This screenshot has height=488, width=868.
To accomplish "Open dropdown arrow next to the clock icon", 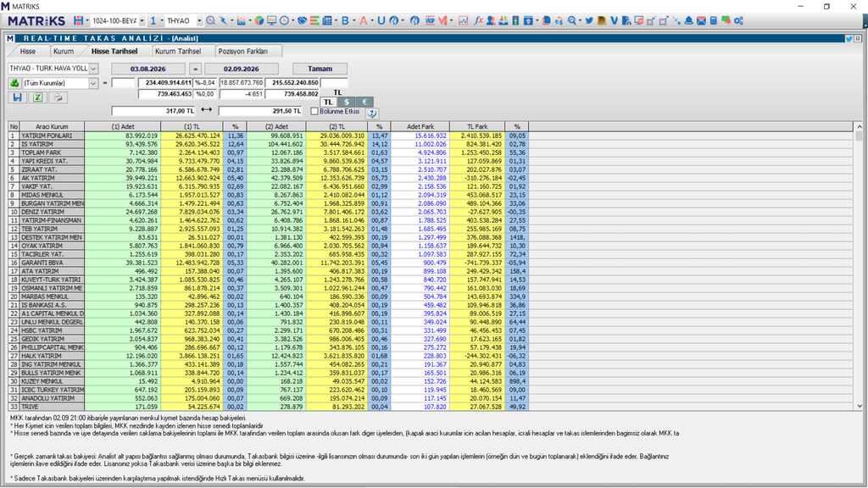I will (292, 20).
